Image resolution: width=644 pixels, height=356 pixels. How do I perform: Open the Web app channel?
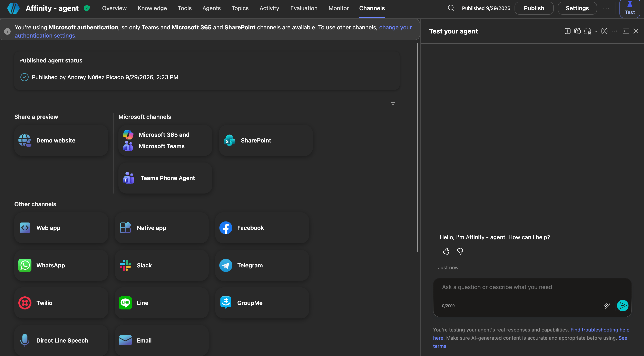61,228
